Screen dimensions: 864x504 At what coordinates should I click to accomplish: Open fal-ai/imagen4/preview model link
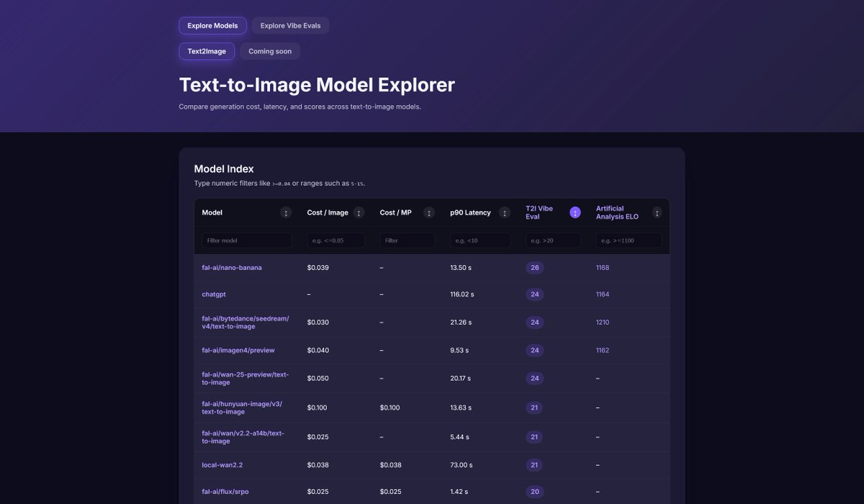(238, 350)
